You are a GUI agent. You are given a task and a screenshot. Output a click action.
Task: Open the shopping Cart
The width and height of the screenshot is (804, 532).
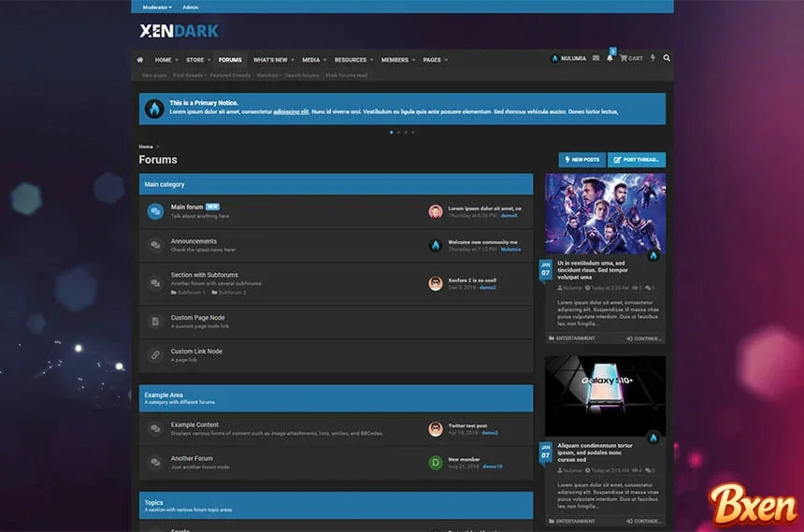631,59
